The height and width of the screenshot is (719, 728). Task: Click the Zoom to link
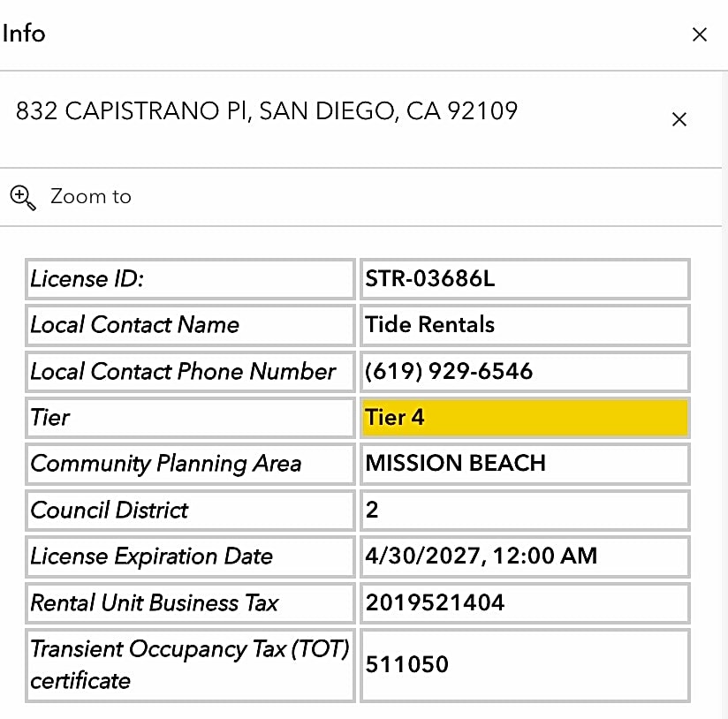tap(90, 196)
